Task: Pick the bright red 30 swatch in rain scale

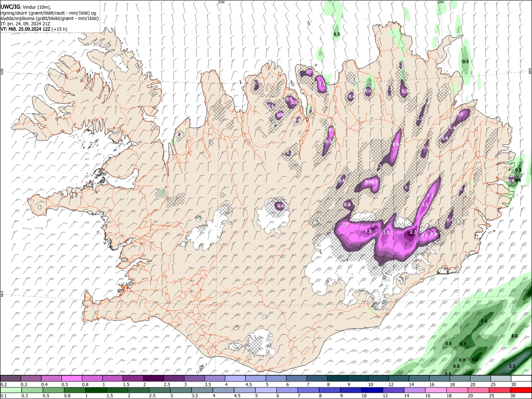Action: click(x=521, y=390)
